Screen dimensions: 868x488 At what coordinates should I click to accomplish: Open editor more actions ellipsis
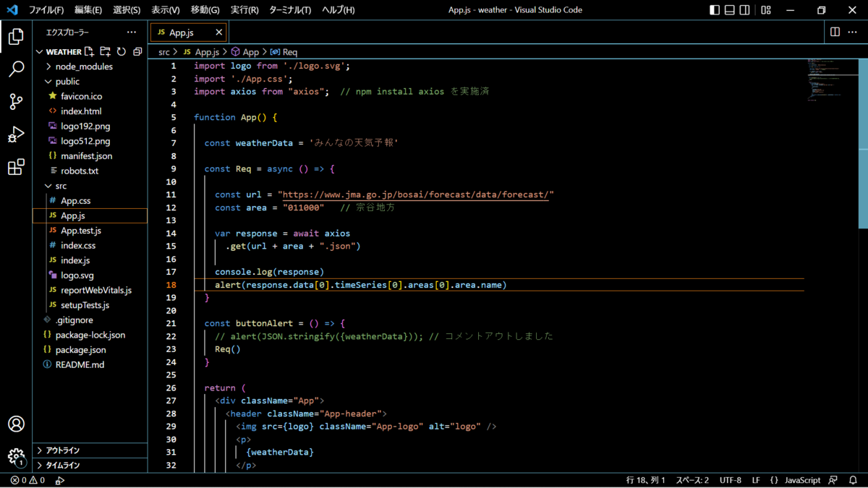[854, 32]
